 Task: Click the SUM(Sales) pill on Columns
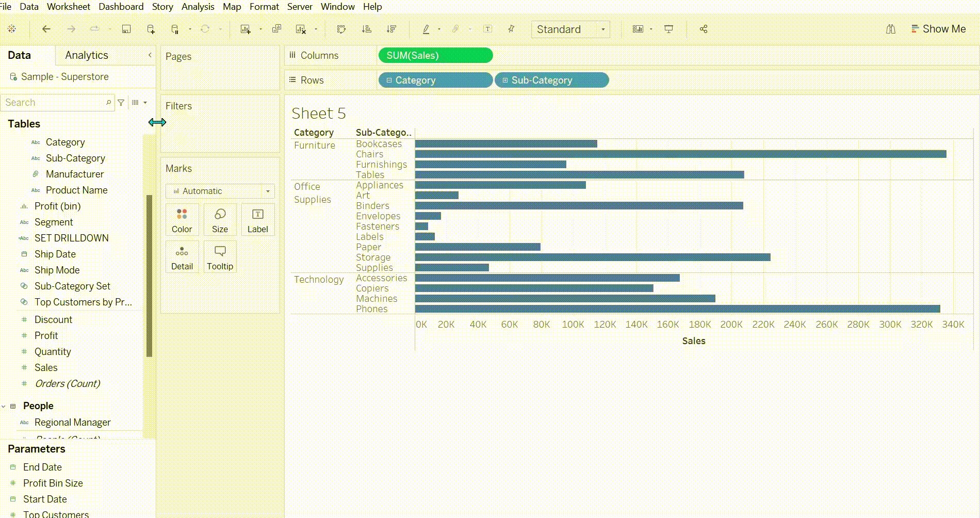(435, 55)
